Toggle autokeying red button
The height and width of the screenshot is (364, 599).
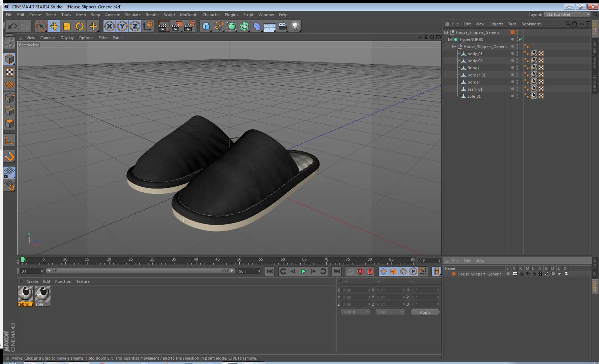point(360,271)
